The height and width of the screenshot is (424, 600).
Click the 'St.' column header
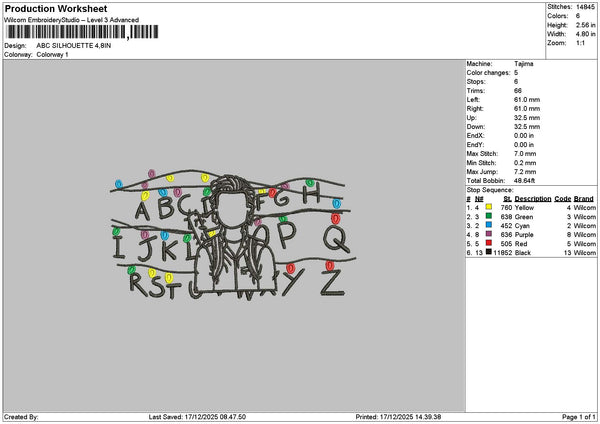(508, 199)
